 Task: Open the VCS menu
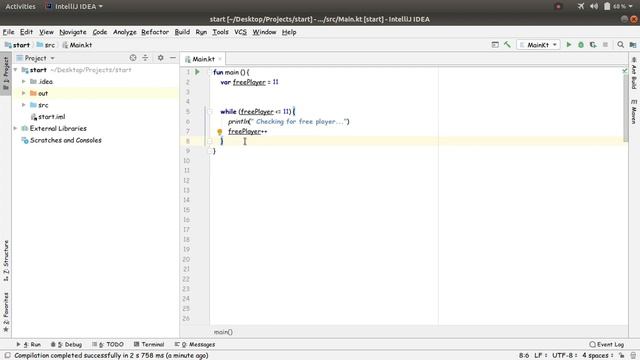click(240, 32)
